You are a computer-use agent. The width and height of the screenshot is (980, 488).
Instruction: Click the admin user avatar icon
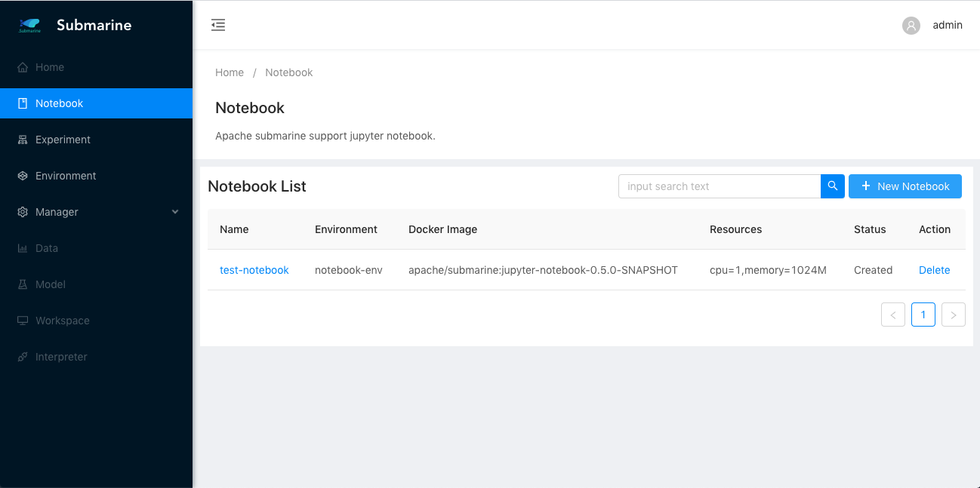(x=911, y=26)
